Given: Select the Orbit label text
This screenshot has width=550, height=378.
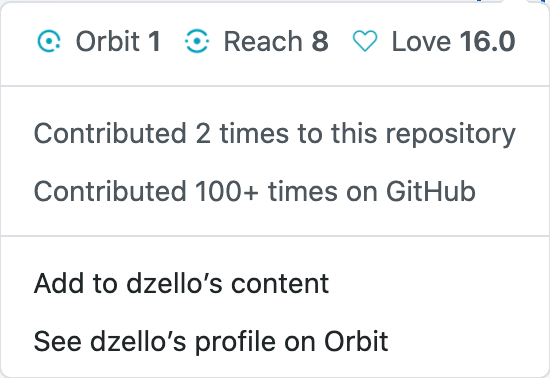Looking at the screenshot, I should point(108,41).
